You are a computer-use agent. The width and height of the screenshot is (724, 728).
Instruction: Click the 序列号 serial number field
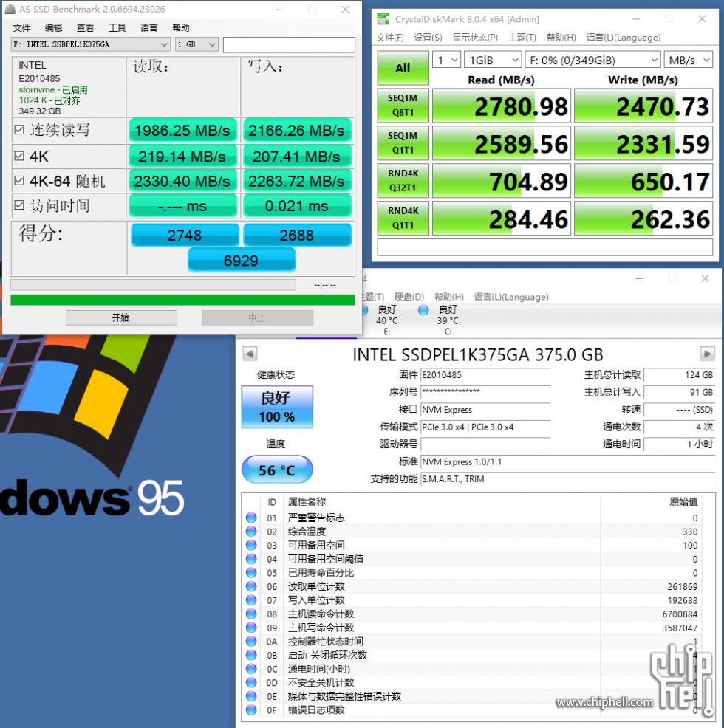click(485, 392)
